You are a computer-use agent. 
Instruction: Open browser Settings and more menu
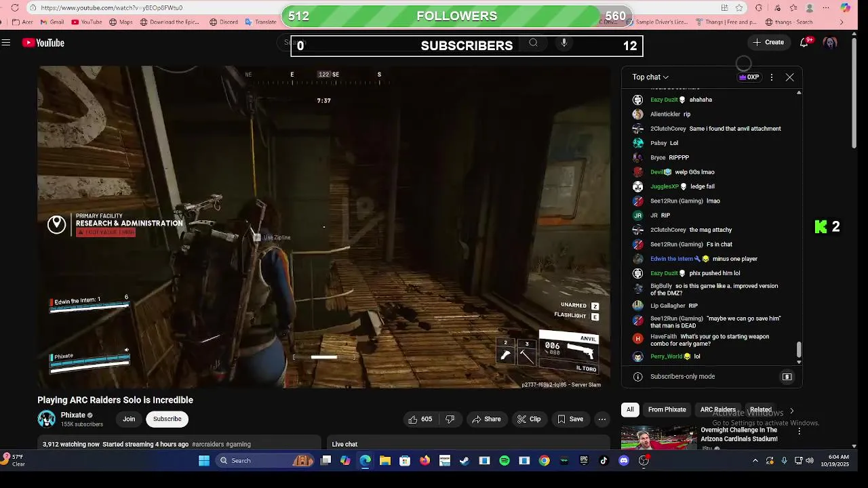point(826,8)
